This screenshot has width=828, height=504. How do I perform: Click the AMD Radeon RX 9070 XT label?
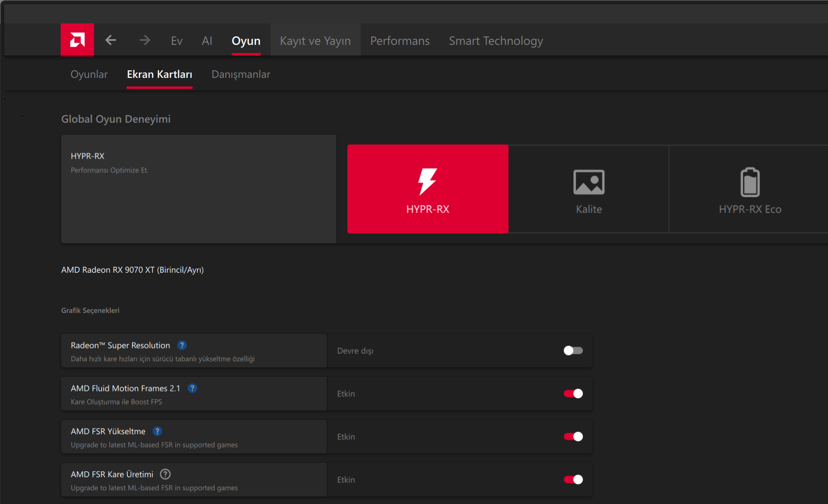point(132,270)
